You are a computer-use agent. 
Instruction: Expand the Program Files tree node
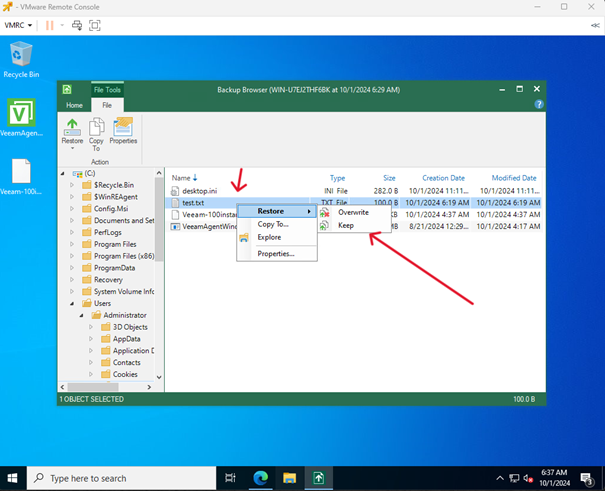(x=72, y=244)
